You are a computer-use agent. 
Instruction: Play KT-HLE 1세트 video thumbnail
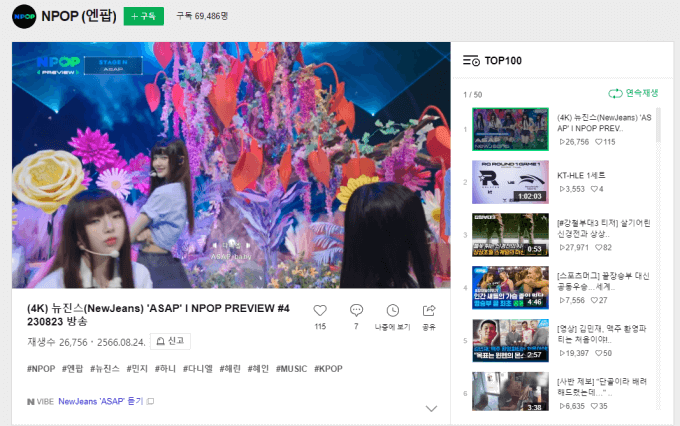tap(510, 182)
